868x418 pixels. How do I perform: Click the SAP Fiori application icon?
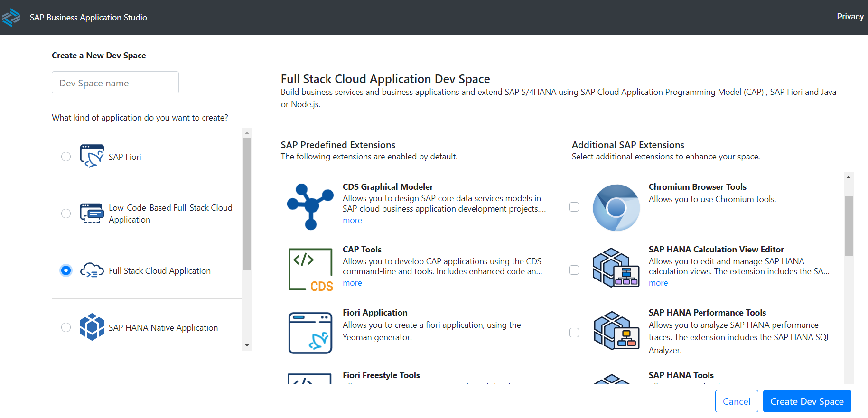[x=92, y=156]
